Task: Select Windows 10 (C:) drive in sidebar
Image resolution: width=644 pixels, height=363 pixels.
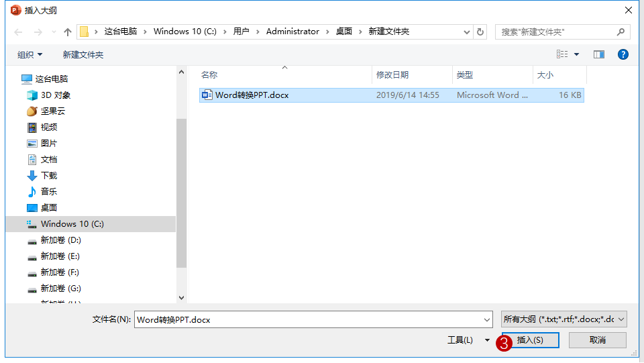Action: [91, 224]
